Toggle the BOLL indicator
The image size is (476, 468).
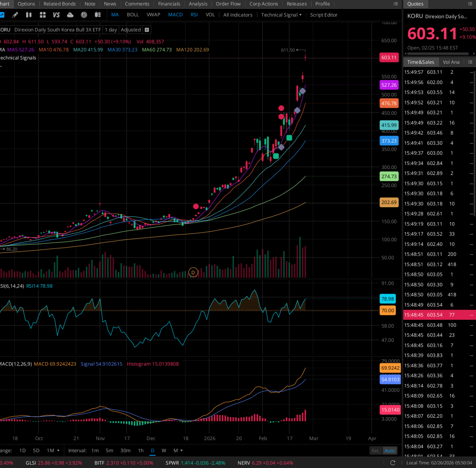[133, 15]
